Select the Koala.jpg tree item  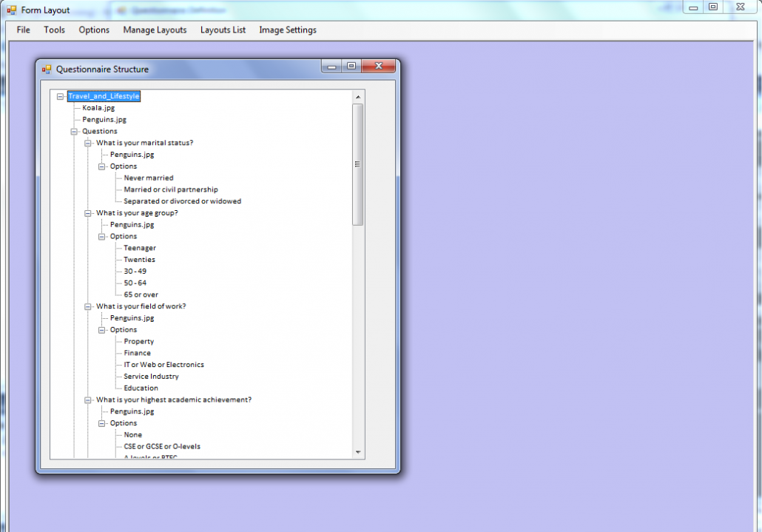pyautogui.click(x=98, y=108)
